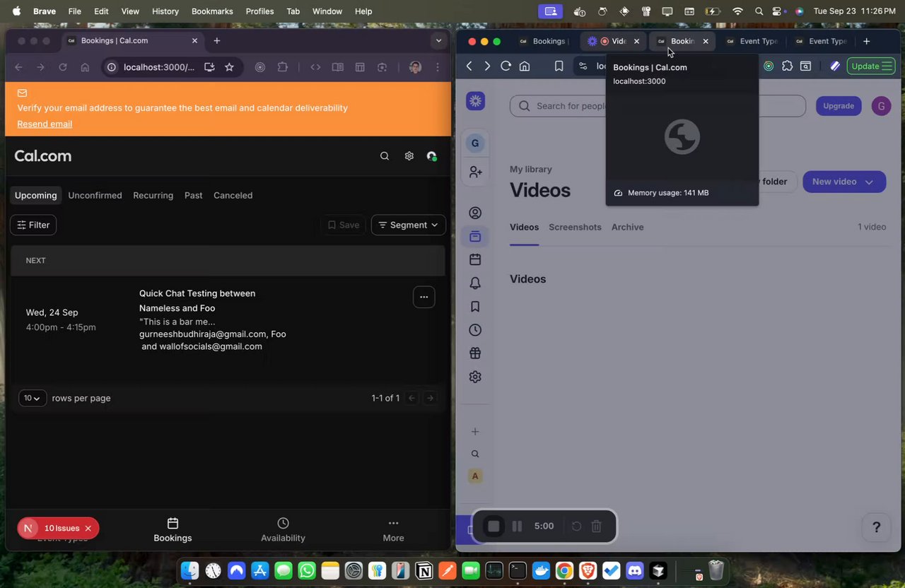
Task: Switch to Canceled bookings tab
Action: coord(233,195)
